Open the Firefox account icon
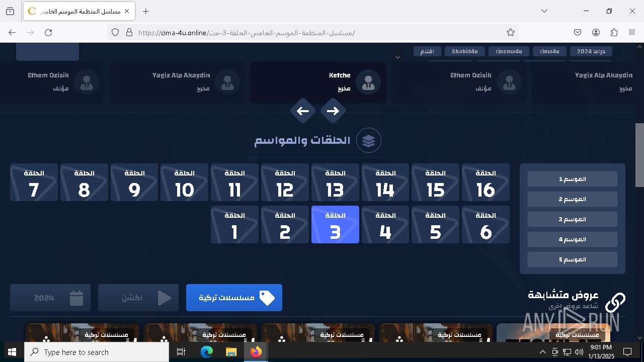The width and height of the screenshot is (644, 362). click(596, 32)
